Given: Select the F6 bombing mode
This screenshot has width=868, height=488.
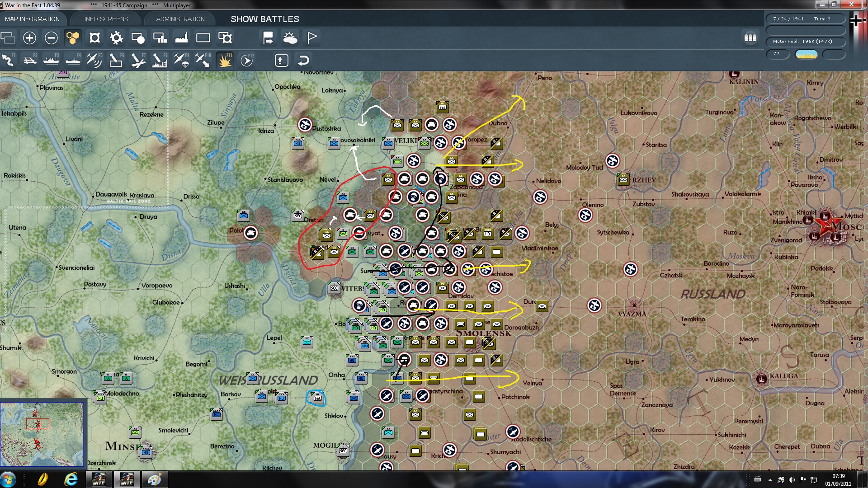Looking at the screenshot, I should click(x=116, y=60).
